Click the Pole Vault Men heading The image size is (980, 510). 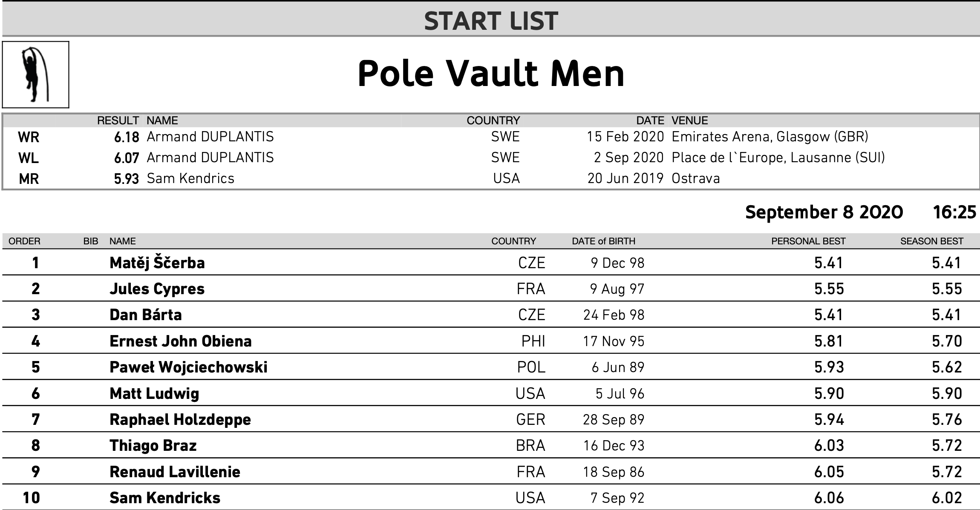pyautogui.click(x=491, y=74)
